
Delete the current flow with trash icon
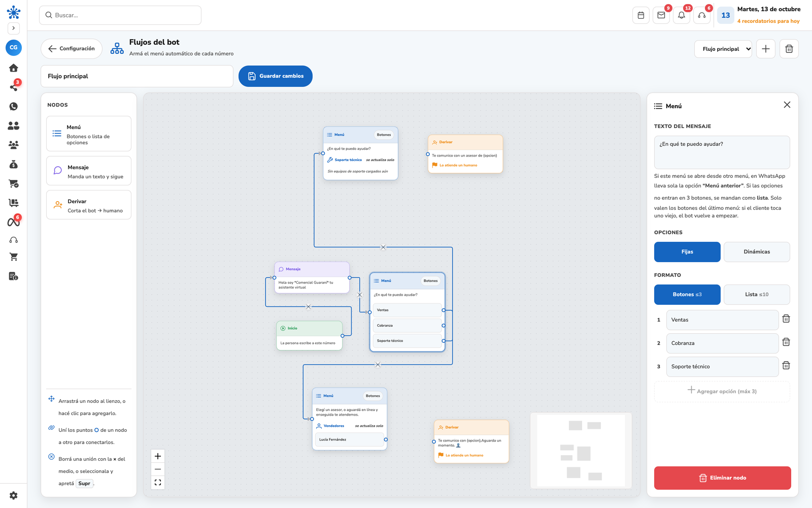coord(789,49)
